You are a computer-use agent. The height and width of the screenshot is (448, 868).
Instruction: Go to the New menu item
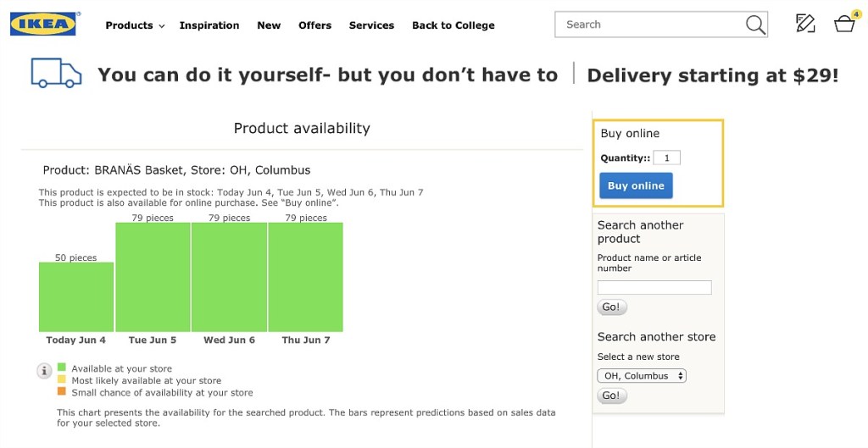point(269,25)
